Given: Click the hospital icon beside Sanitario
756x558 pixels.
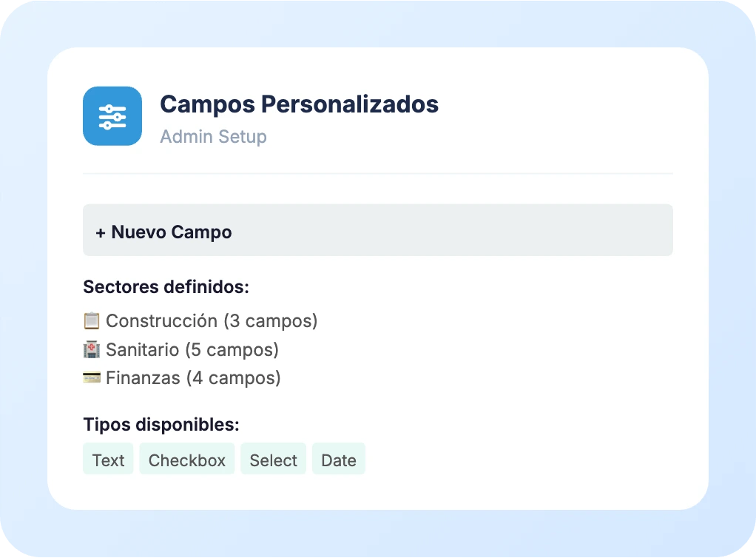Looking at the screenshot, I should point(92,349).
